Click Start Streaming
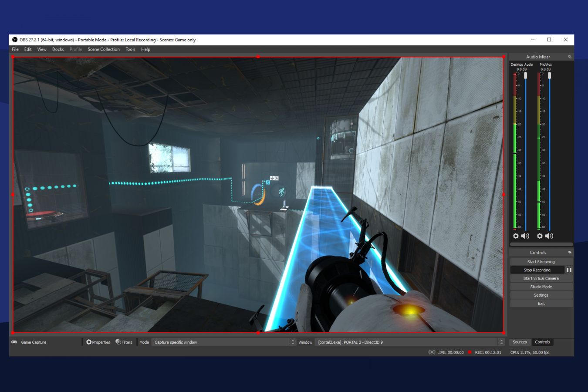Screen dimensions: 588x392 [x=541, y=262]
